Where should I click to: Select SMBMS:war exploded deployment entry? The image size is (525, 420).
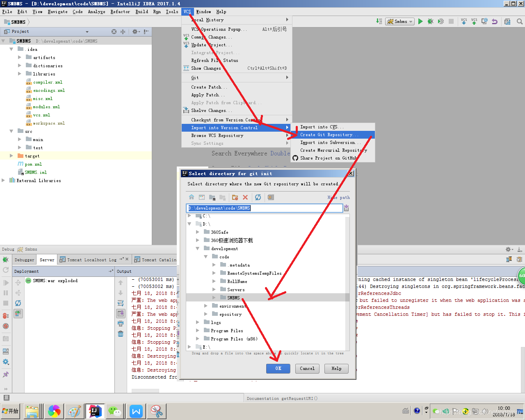[55, 281]
